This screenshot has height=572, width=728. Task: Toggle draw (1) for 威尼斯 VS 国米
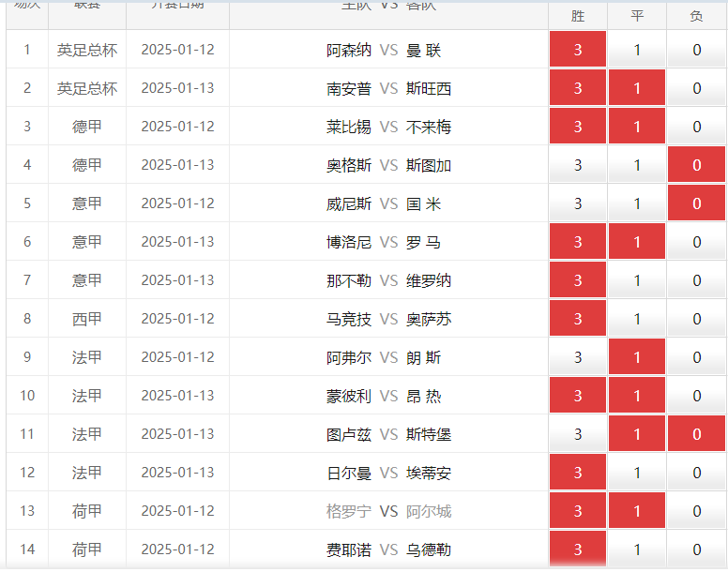(x=637, y=203)
